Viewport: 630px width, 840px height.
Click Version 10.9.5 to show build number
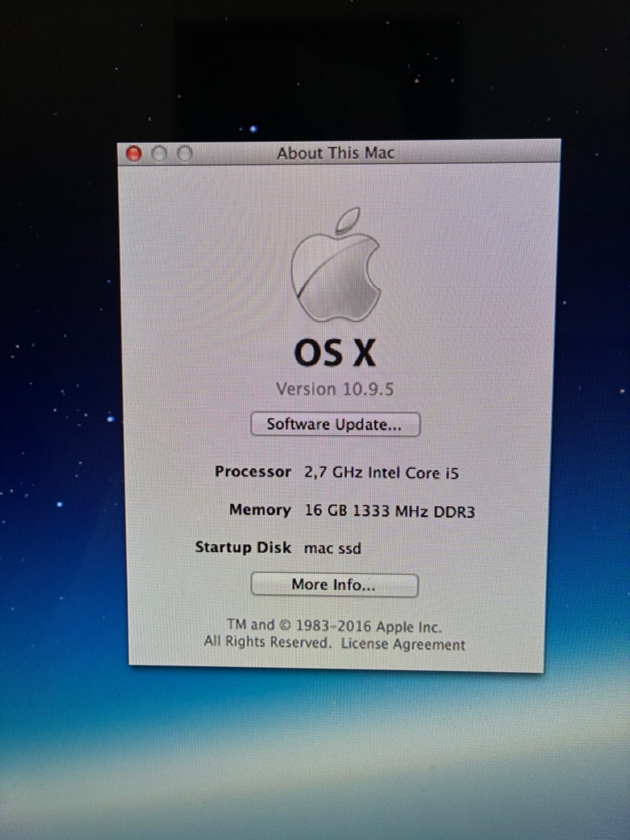pyautogui.click(x=335, y=389)
